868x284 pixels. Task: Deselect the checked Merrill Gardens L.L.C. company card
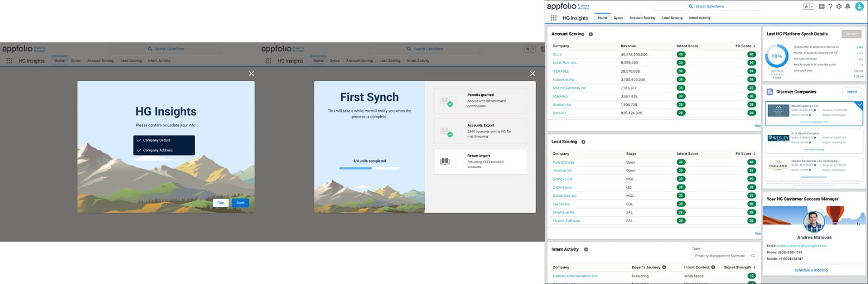814,114
